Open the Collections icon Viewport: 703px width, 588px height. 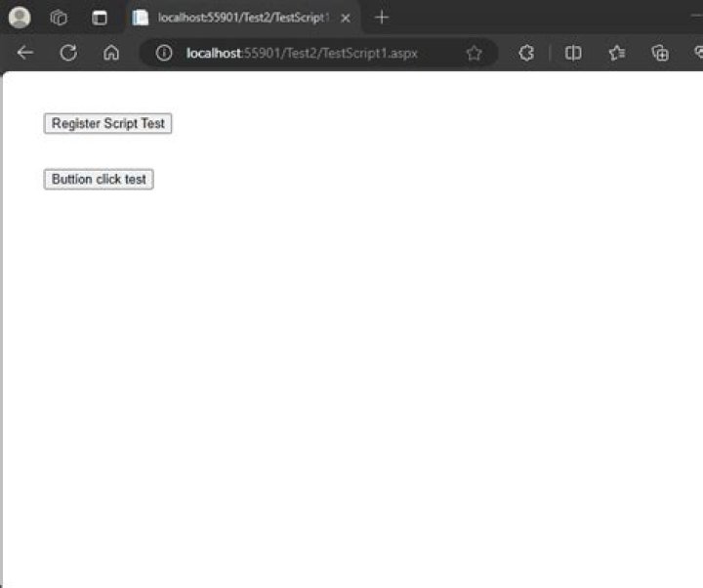coord(660,53)
